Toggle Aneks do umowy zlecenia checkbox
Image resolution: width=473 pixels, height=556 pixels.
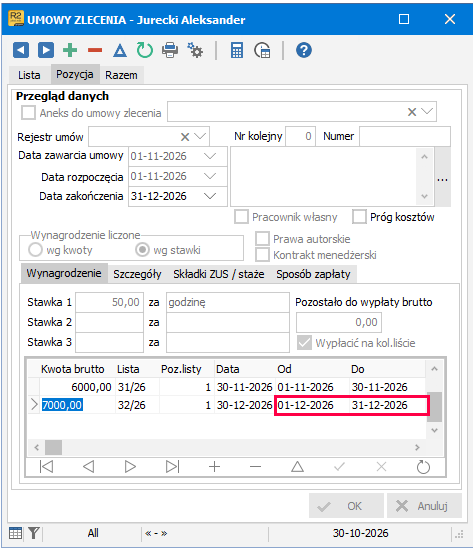[x=28, y=113]
